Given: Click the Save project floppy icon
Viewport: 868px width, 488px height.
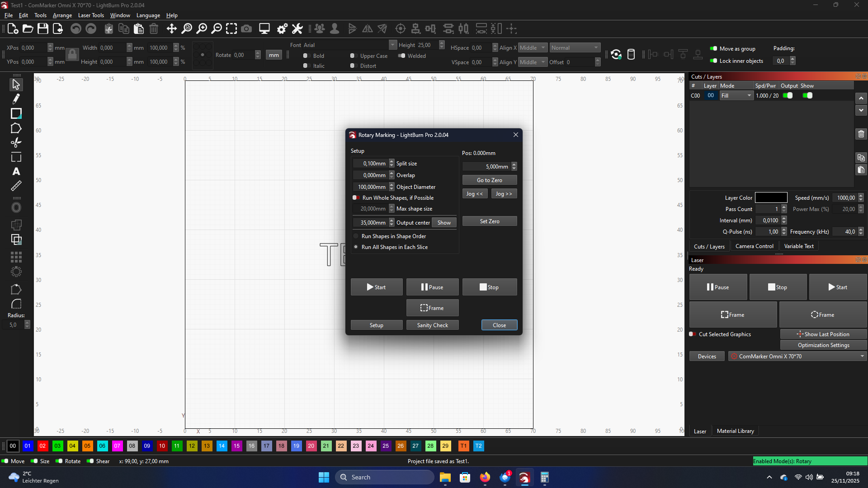Looking at the screenshot, I should point(43,29).
